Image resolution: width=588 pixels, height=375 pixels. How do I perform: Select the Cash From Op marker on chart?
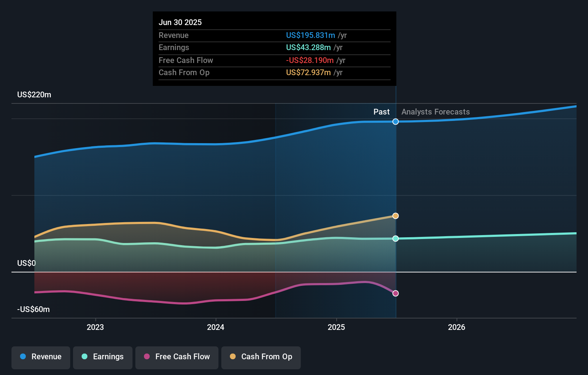(395, 216)
